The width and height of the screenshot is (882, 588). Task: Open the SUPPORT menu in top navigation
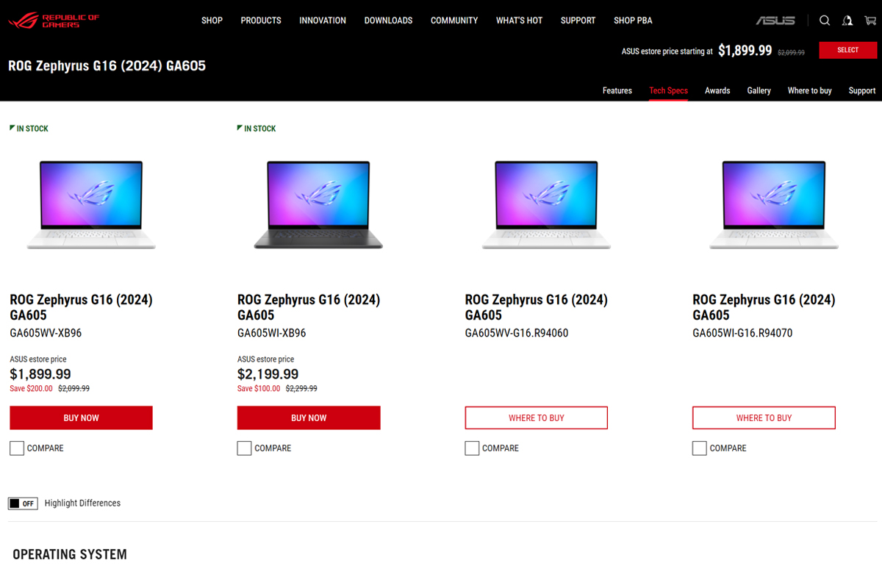[578, 21]
